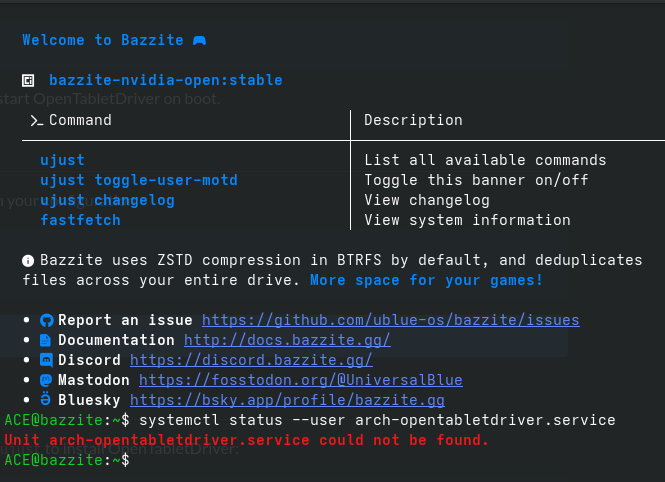Click the Discord logo icon
The image size is (665, 482).
tap(46, 360)
